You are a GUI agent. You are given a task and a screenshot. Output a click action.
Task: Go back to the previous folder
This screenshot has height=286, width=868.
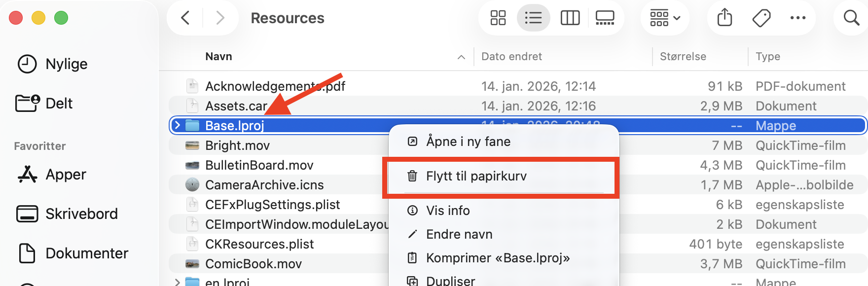tap(185, 18)
